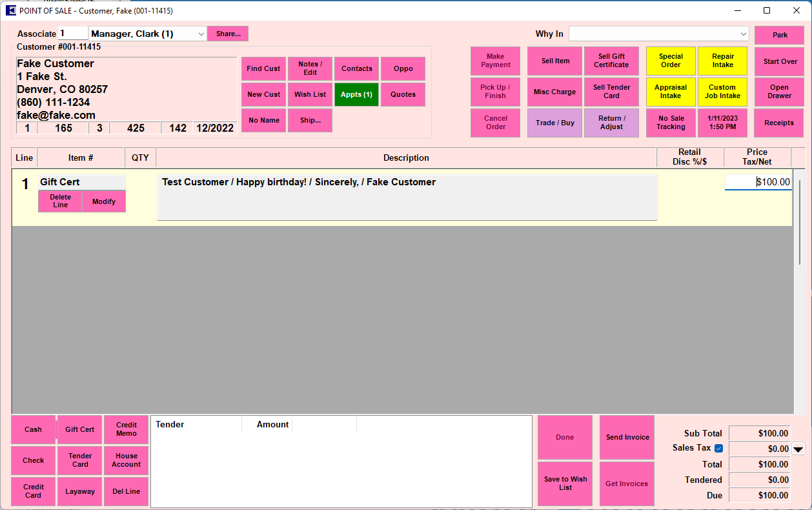Click the Description column header

[406, 158]
